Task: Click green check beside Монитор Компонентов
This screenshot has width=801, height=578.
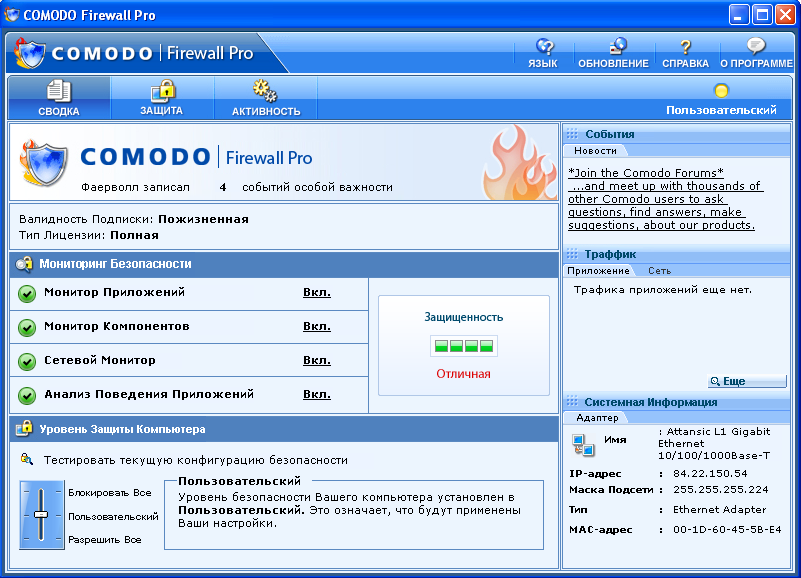Action: tap(27, 328)
